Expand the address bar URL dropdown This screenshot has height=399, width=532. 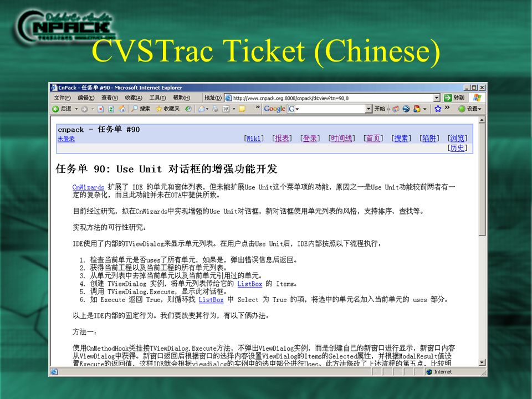pyautogui.click(x=437, y=98)
